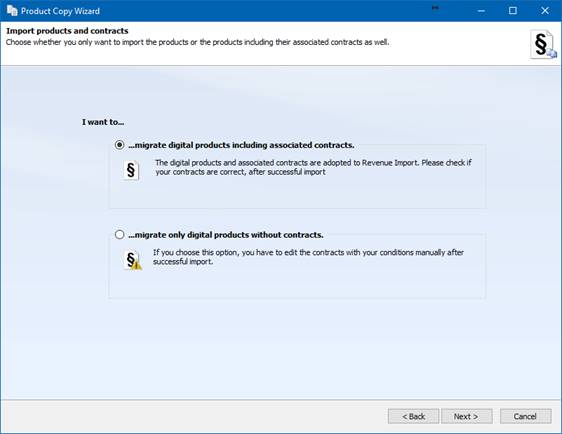Screen dimensions: 562x434
Task: Go back with the Back button
Action: click(413, 416)
